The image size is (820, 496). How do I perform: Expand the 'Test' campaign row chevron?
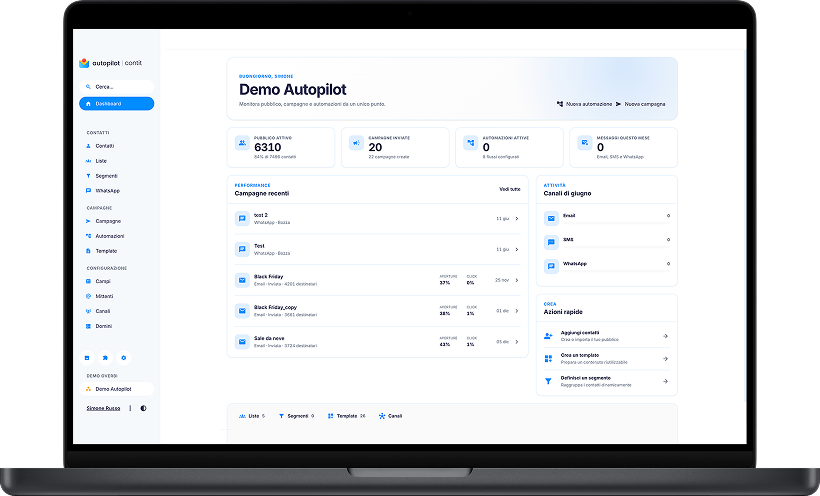pyautogui.click(x=517, y=250)
